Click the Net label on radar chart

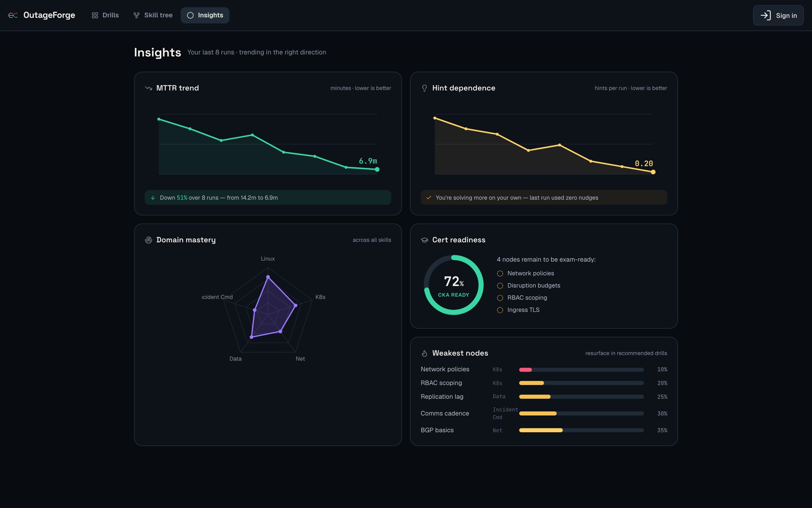pyautogui.click(x=300, y=359)
